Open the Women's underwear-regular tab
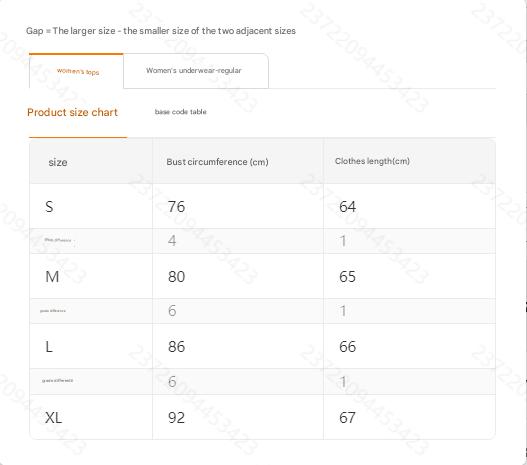Screen dimensions: 527x465 (x=196, y=71)
